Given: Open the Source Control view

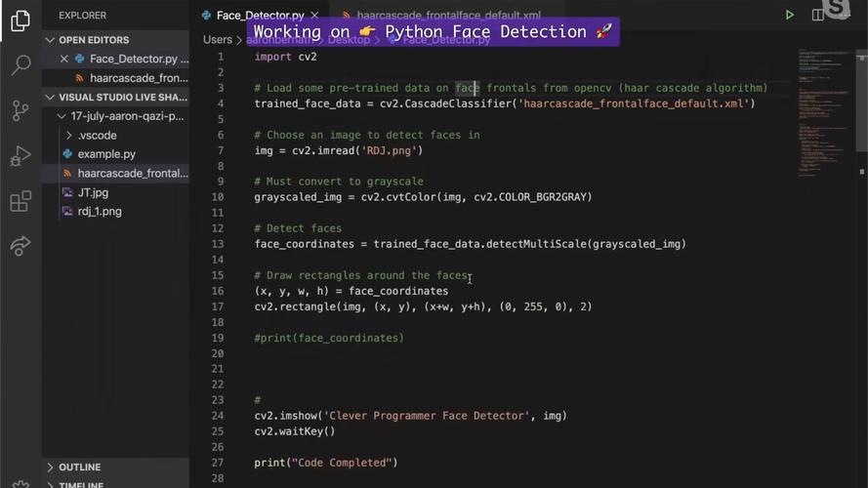Looking at the screenshot, I should 21,110.
